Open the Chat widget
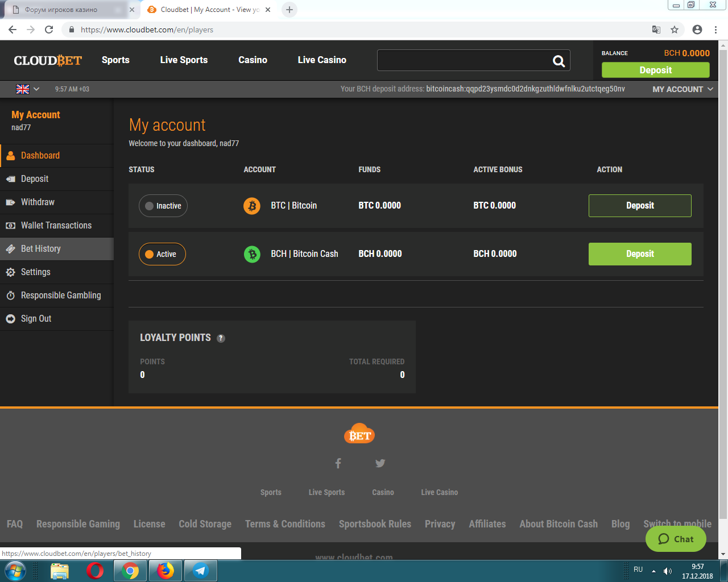This screenshot has width=728, height=582. [676, 539]
